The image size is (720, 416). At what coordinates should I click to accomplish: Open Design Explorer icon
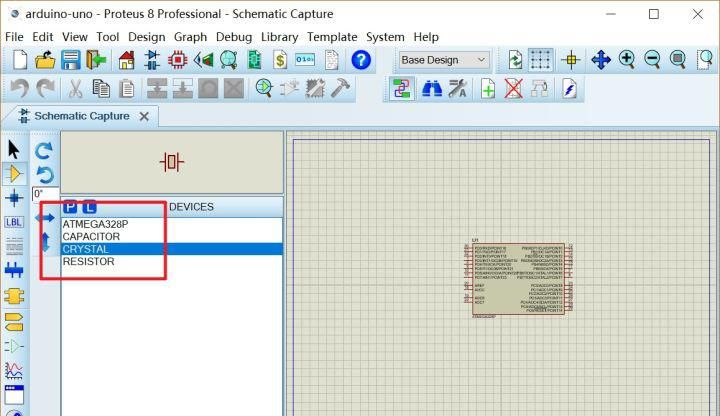pyautogui.click(x=254, y=60)
